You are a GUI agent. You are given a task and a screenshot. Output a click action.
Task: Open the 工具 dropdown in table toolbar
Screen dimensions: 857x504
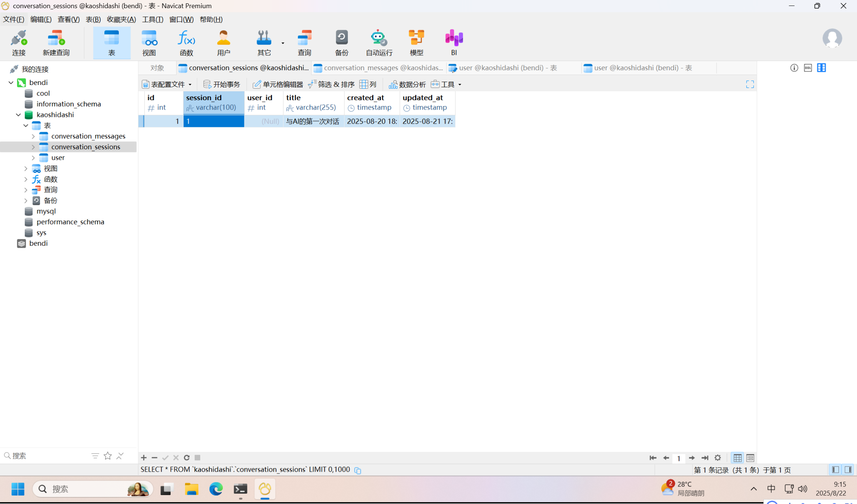446,85
